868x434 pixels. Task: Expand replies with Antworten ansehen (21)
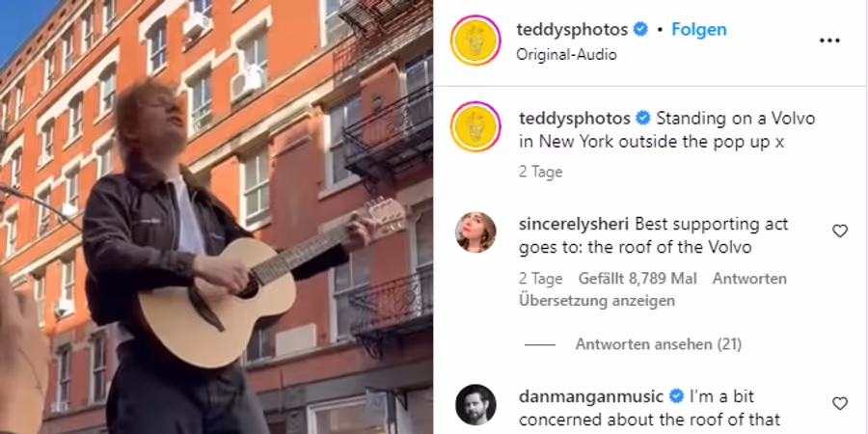click(658, 344)
